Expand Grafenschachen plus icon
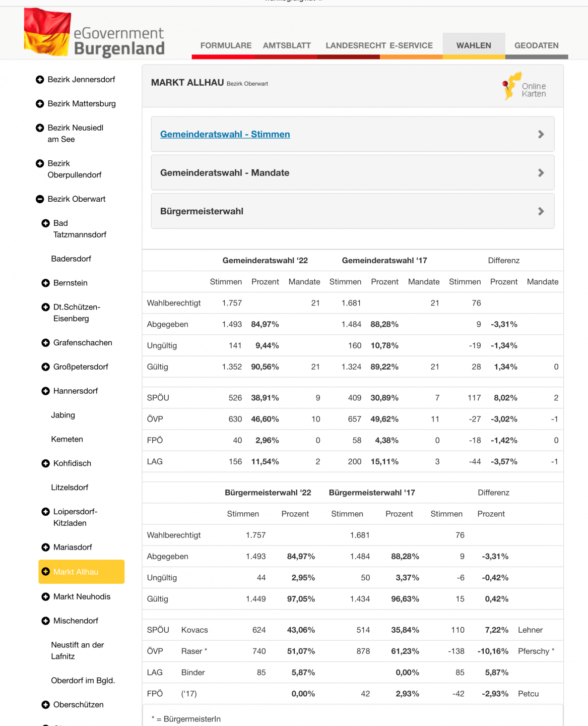588x726 pixels. pos(45,343)
